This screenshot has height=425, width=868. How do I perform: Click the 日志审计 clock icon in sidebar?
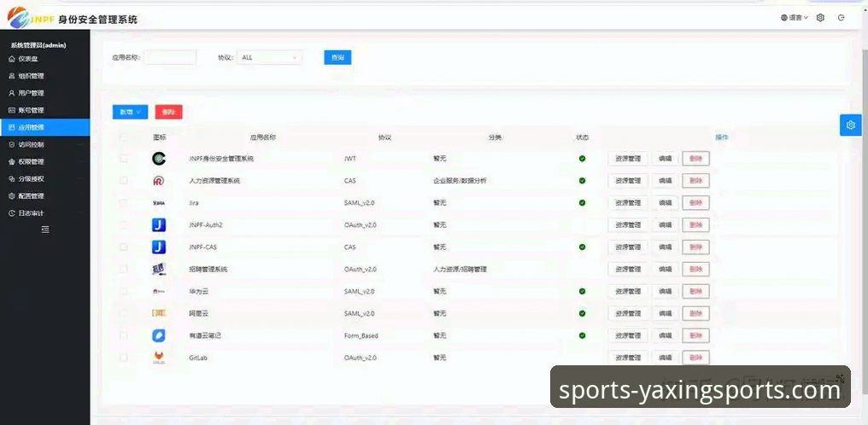(x=12, y=213)
